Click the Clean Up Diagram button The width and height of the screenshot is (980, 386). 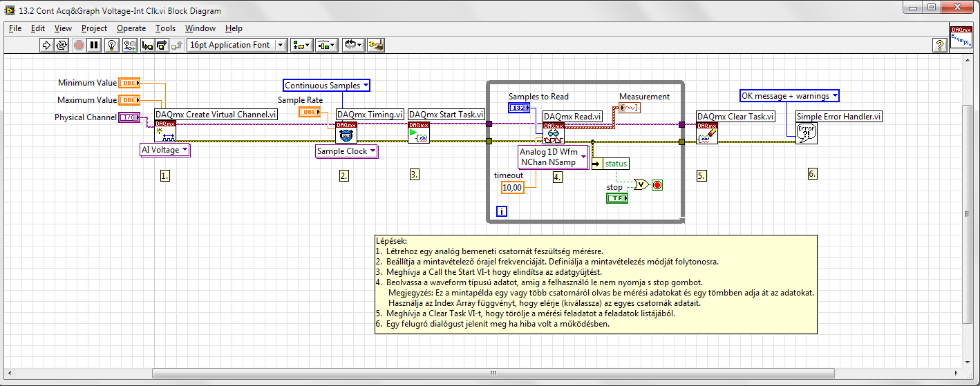(x=376, y=45)
